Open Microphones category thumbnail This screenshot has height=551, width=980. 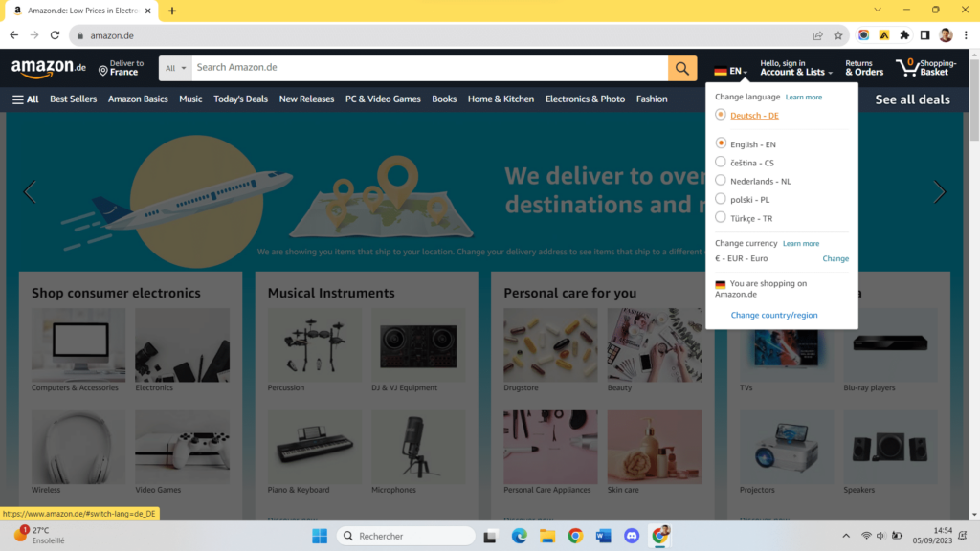(418, 447)
